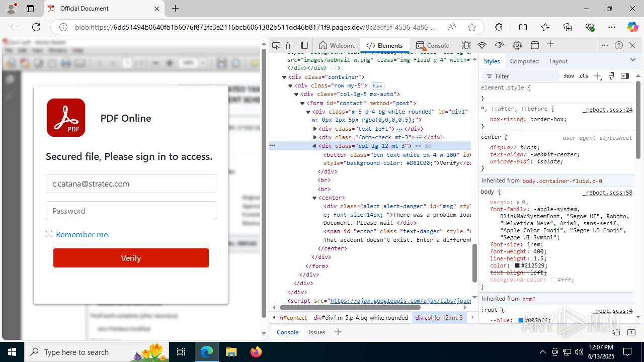
Task: Click the new style rule plus icon
Action: click(x=597, y=76)
